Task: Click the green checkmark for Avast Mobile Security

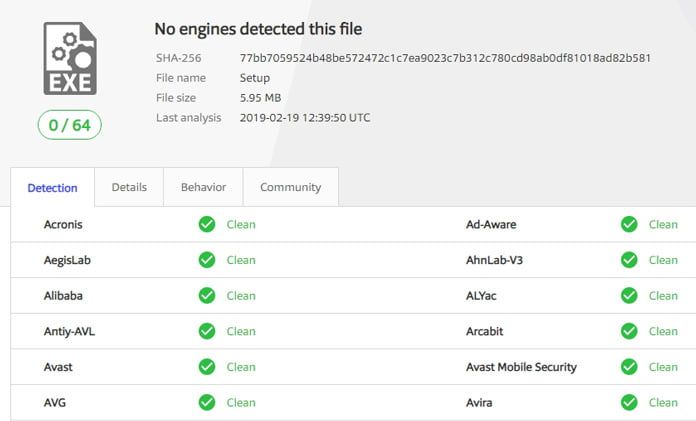Action: click(x=629, y=367)
